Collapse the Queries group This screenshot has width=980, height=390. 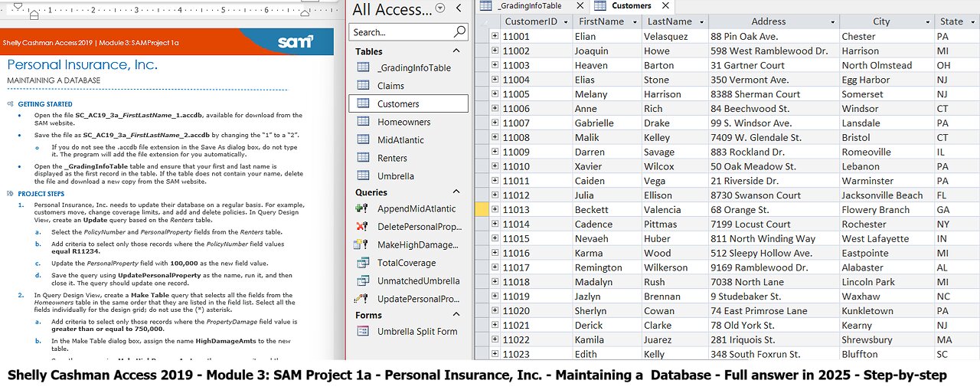point(457,192)
